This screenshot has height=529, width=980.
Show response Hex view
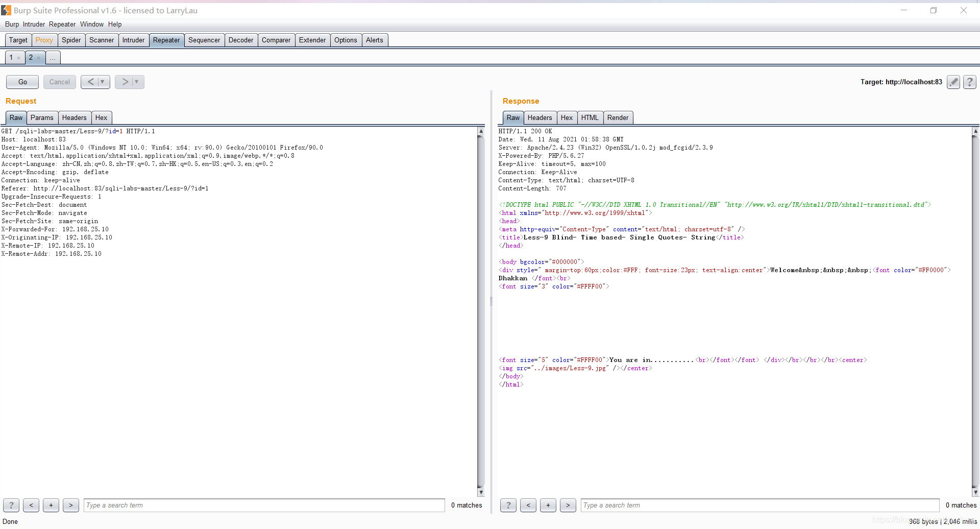pyautogui.click(x=567, y=118)
